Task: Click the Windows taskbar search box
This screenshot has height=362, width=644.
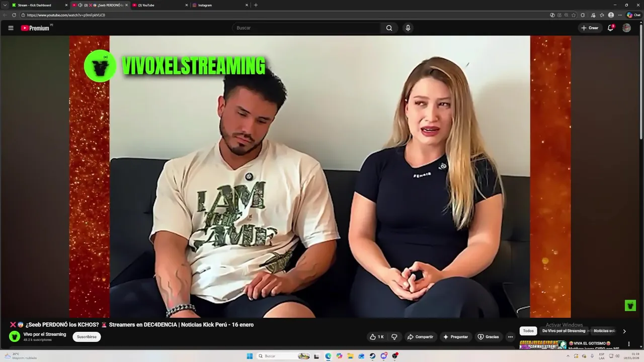Action: pyautogui.click(x=284, y=356)
